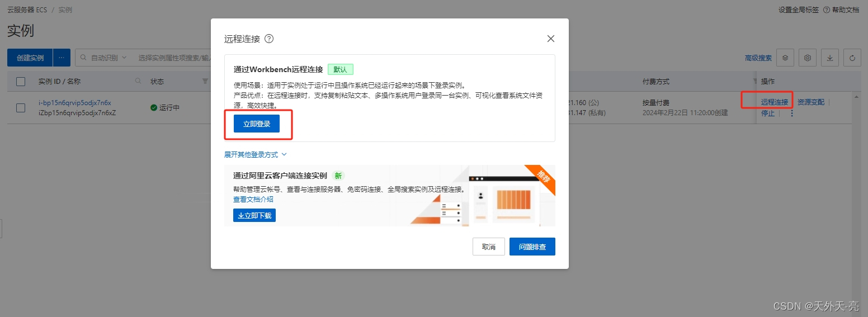868x317 pixels.
Task: Click 远程连接 in the instance row
Action: (x=775, y=102)
